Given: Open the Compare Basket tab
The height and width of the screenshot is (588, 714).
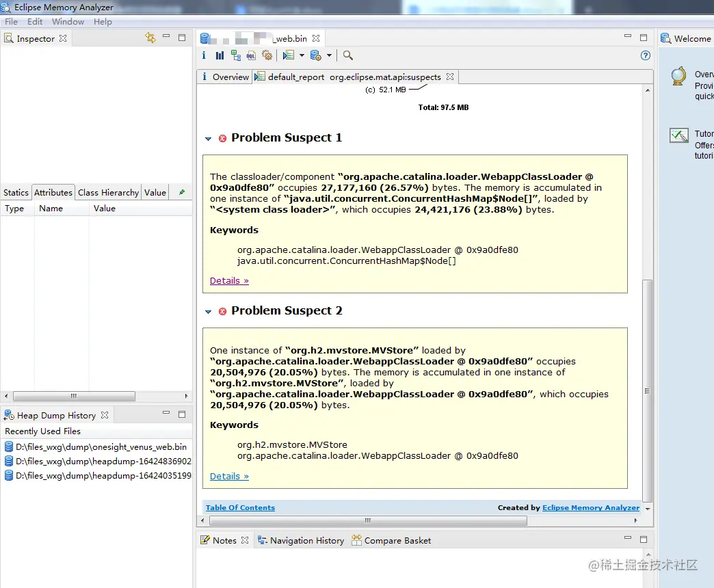Looking at the screenshot, I should click(392, 540).
